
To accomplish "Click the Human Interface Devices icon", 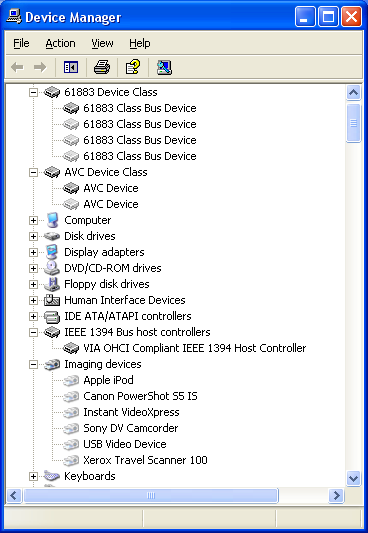I will click(x=52, y=300).
